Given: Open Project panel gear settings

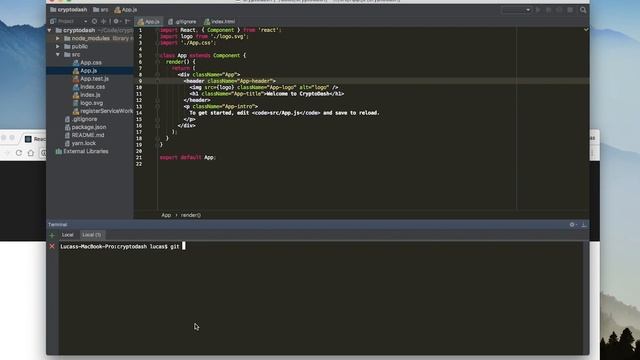Looking at the screenshot, I should [116, 21].
